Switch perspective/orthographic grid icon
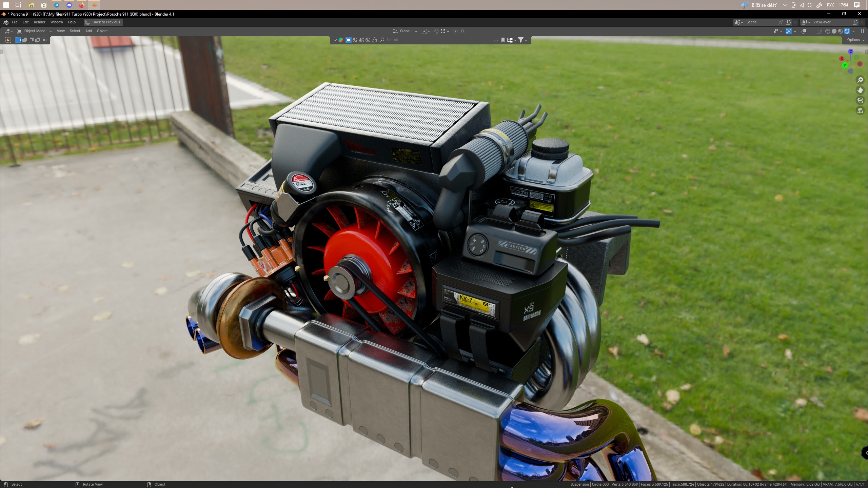 point(860,111)
